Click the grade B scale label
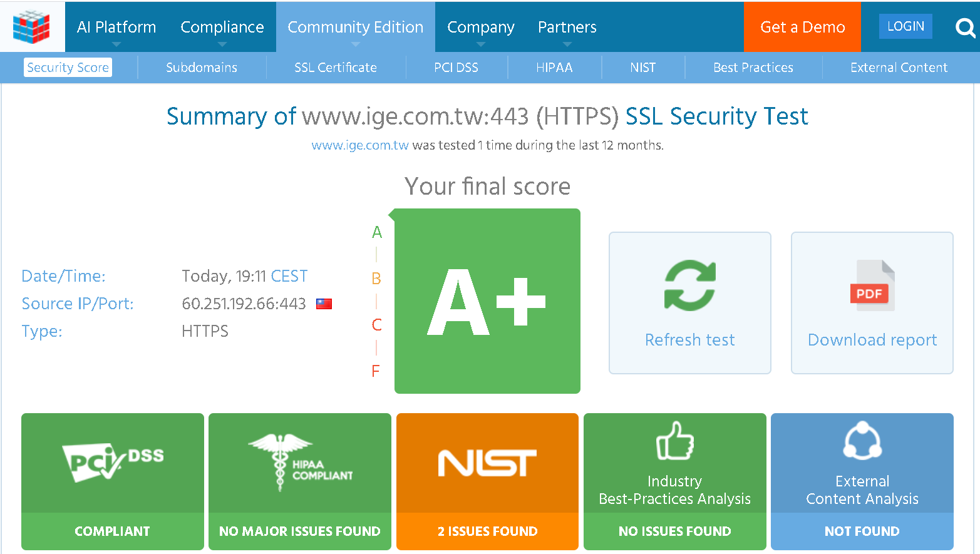This screenshot has height=554, width=980. click(x=376, y=279)
